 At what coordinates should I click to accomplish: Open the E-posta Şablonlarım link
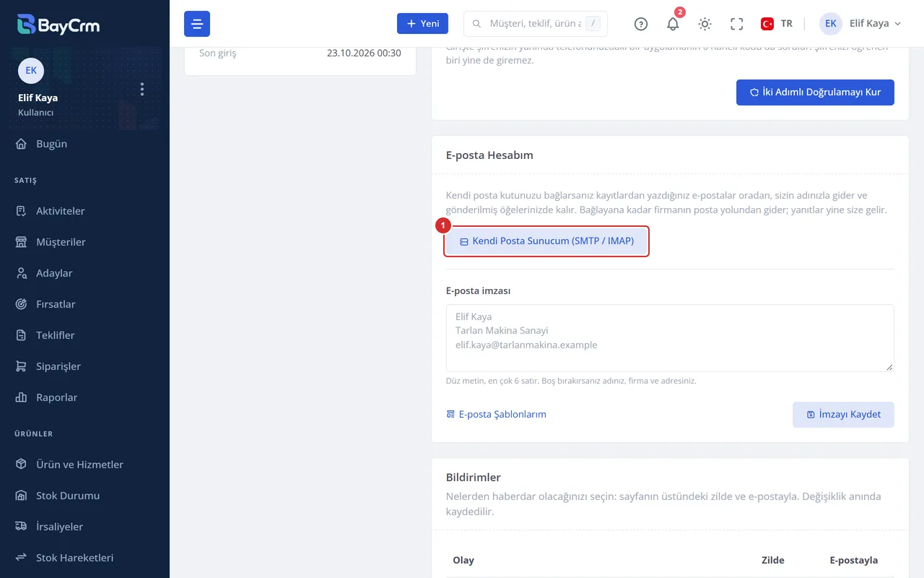[496, 415]
